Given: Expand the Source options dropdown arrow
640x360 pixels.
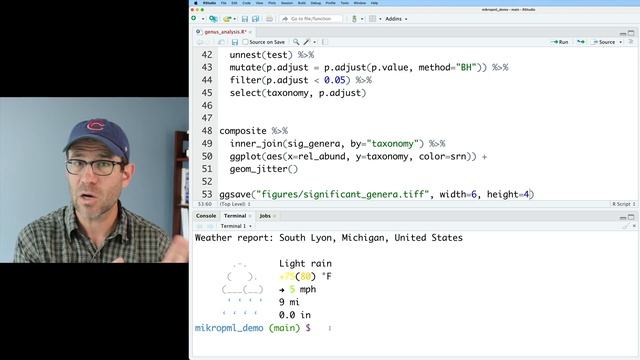Looking at the screenshot, I should click(621, 42).
